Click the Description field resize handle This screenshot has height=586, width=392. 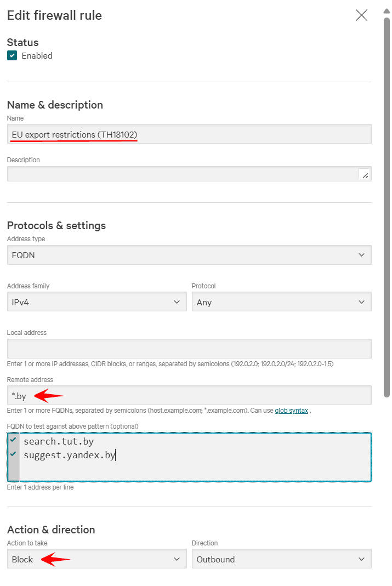click(x=365, y=175)
